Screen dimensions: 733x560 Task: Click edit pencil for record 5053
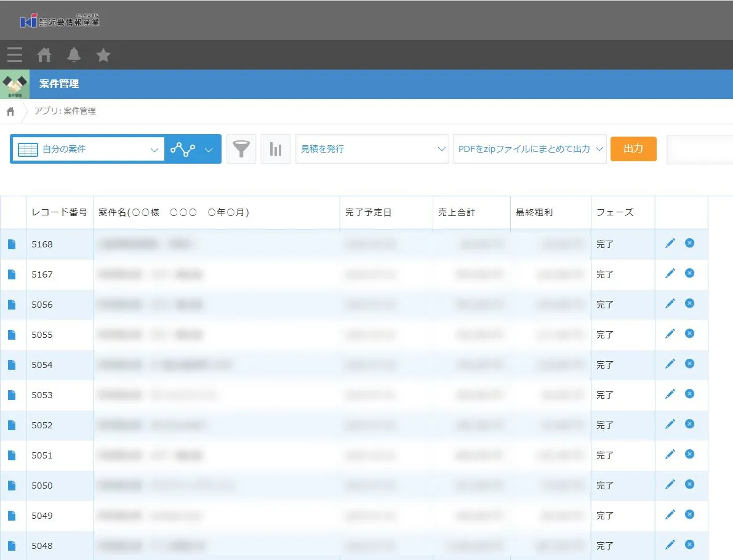pos(670,394)
